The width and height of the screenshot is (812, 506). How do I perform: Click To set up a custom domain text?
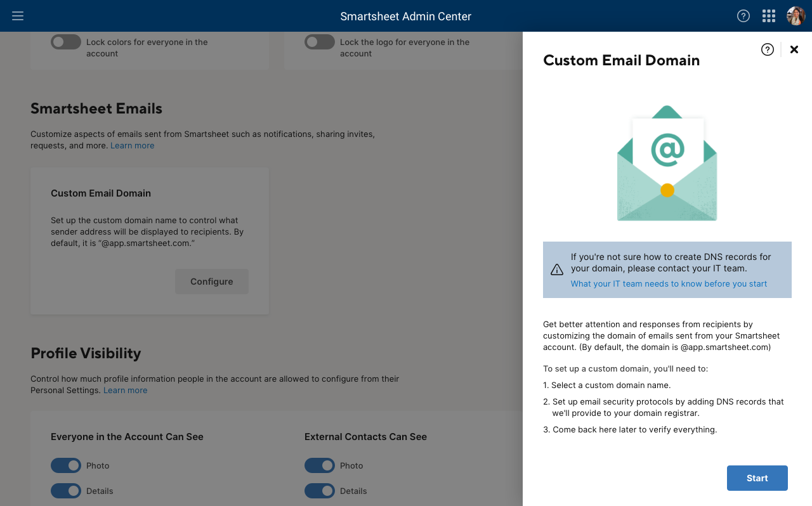[625, 368]
